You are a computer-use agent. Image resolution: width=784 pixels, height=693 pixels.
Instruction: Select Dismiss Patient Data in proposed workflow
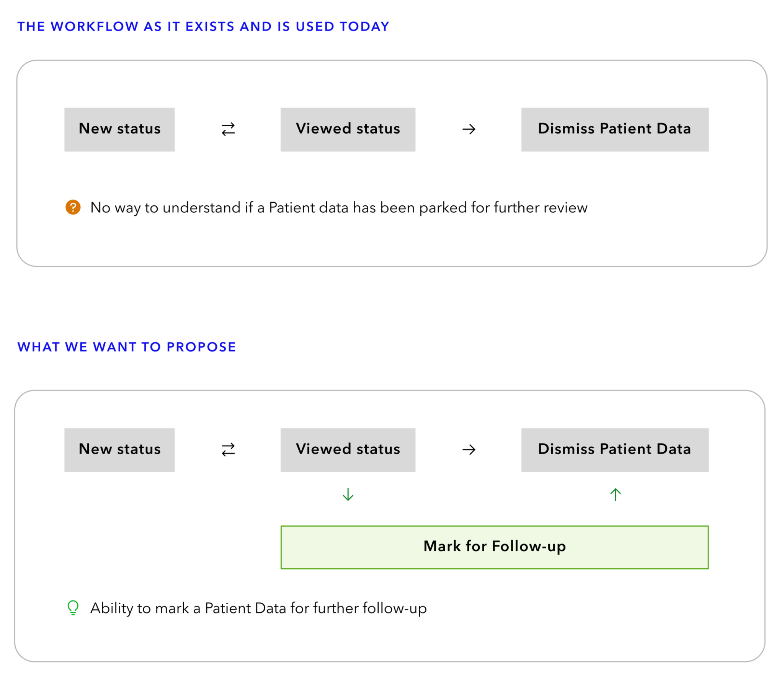[615, 450]
